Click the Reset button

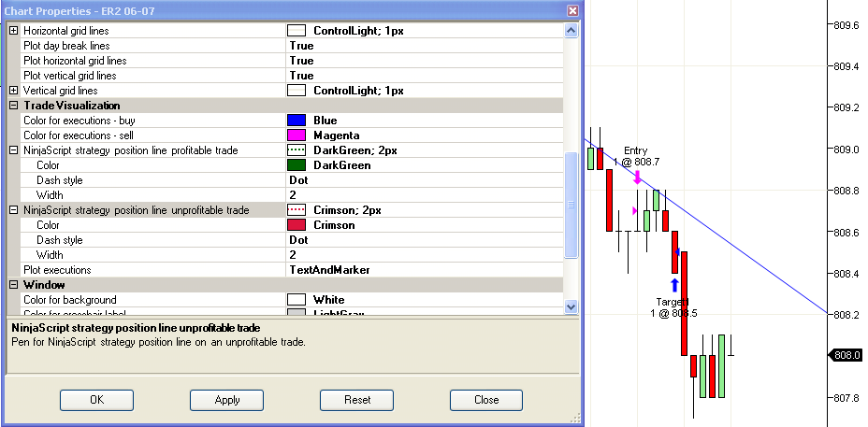(357, 400)
